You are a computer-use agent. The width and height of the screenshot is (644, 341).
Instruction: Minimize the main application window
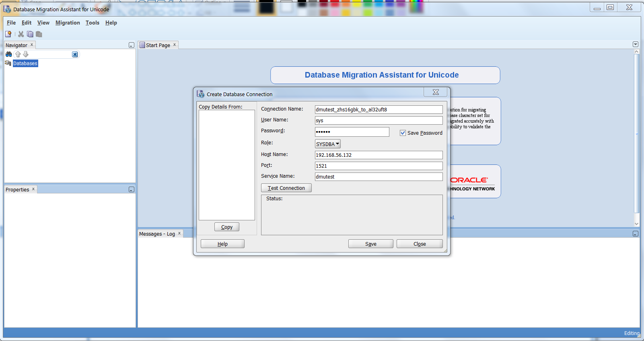(597, 7)
